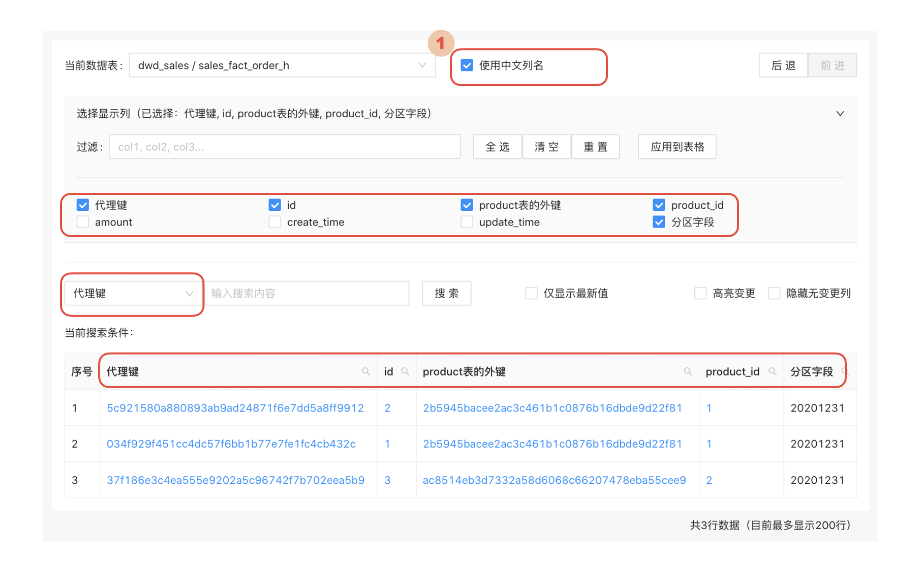924x574 pixels.
Task: Click the 2b5945bacee foreign key link in row 1
Action: (552, 408)
